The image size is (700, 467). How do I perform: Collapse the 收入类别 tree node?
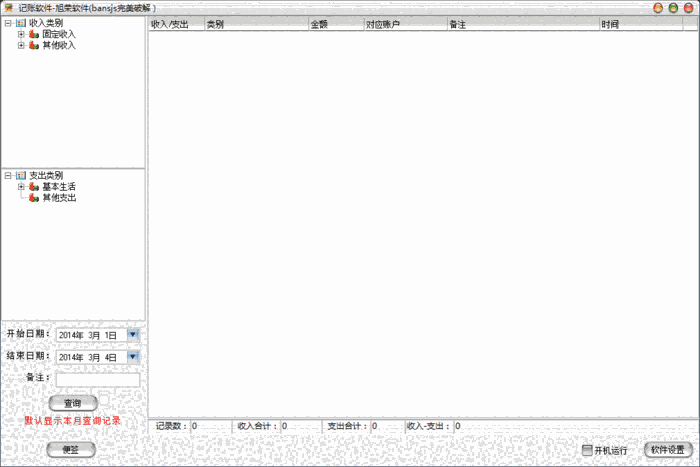(8, 23)
